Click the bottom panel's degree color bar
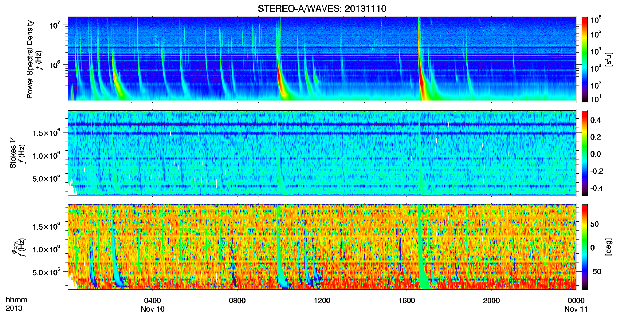This screenshot has width=644, height=332. [x=585, y=247]
